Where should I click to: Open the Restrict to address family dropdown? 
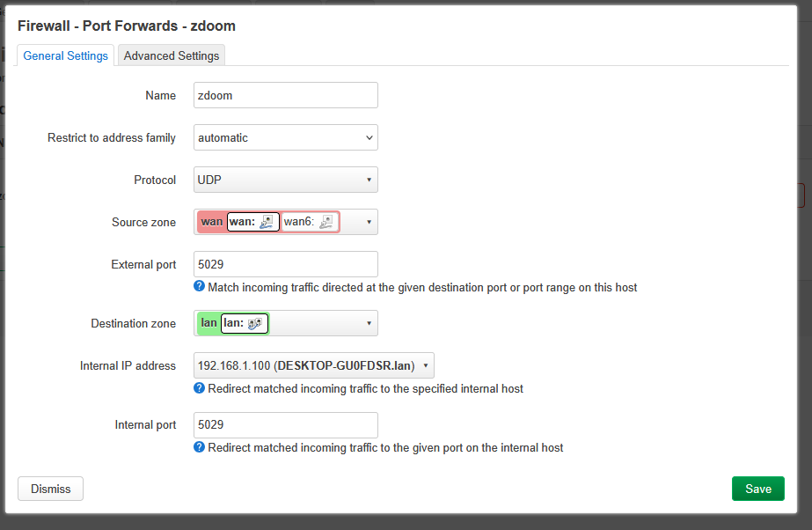point(285,138)
